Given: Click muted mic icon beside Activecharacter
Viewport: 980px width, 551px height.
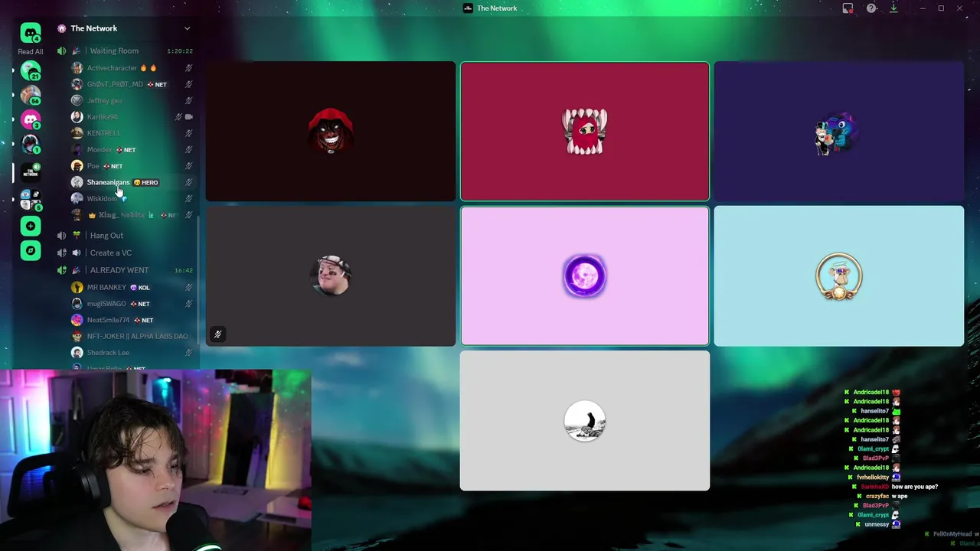Looking at the screenshot, I should pos(188,68).
